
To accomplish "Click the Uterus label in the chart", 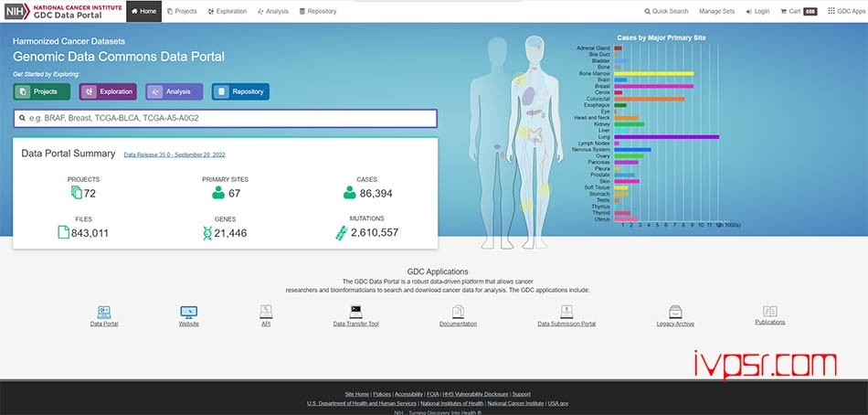I will [x=602, y=219].
